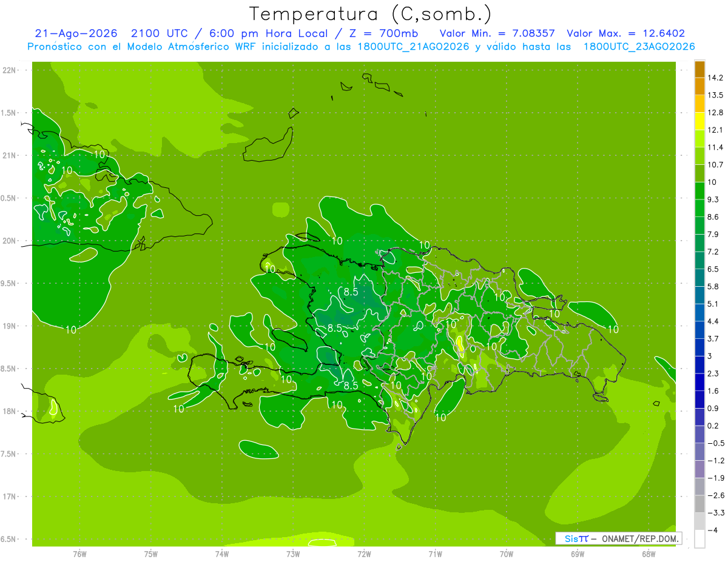Click the purple colorbar swatch between -1.9 and -1.2

pyautogui.click(x=699, y=469)
